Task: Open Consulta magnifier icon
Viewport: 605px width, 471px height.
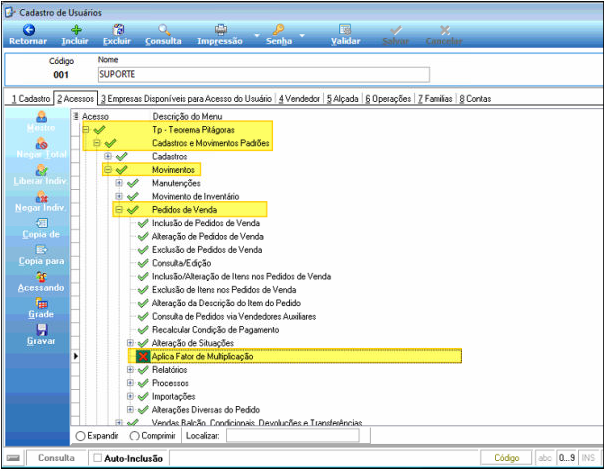Action: pyautogui.click(x=164, y=30)
